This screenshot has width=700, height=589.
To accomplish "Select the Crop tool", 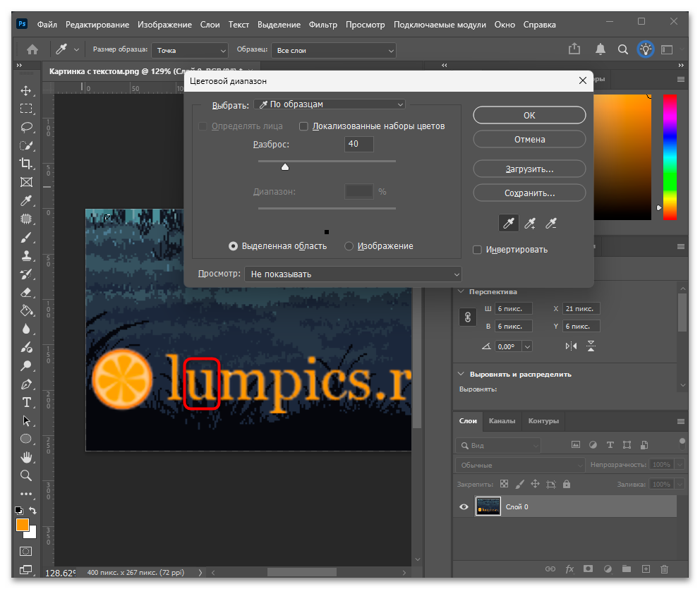I will pyautogui.click(x=26, y=164).
